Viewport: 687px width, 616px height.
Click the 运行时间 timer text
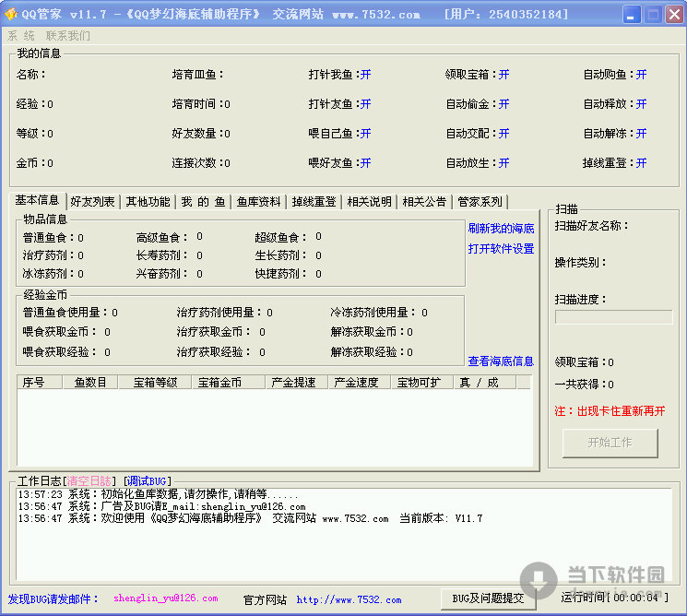[615, 598]
